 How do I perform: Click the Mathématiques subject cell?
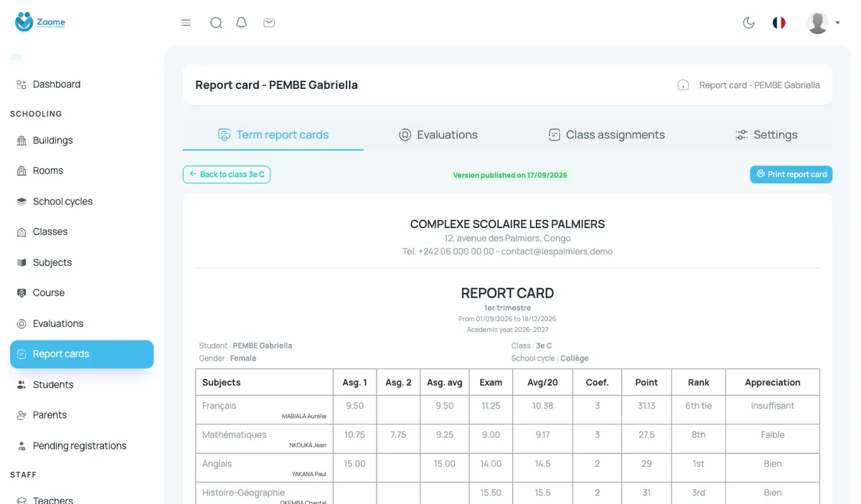pyautogui.click(x=264, y=439)
